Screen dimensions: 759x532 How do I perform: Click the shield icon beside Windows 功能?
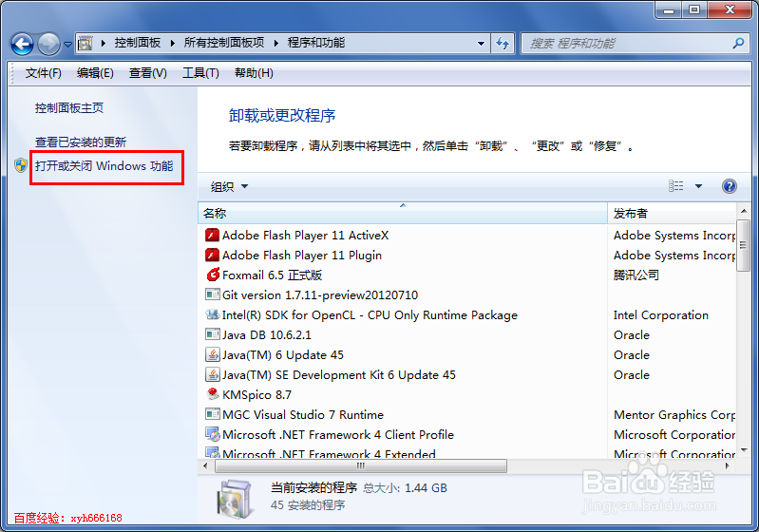pos(21,165)
